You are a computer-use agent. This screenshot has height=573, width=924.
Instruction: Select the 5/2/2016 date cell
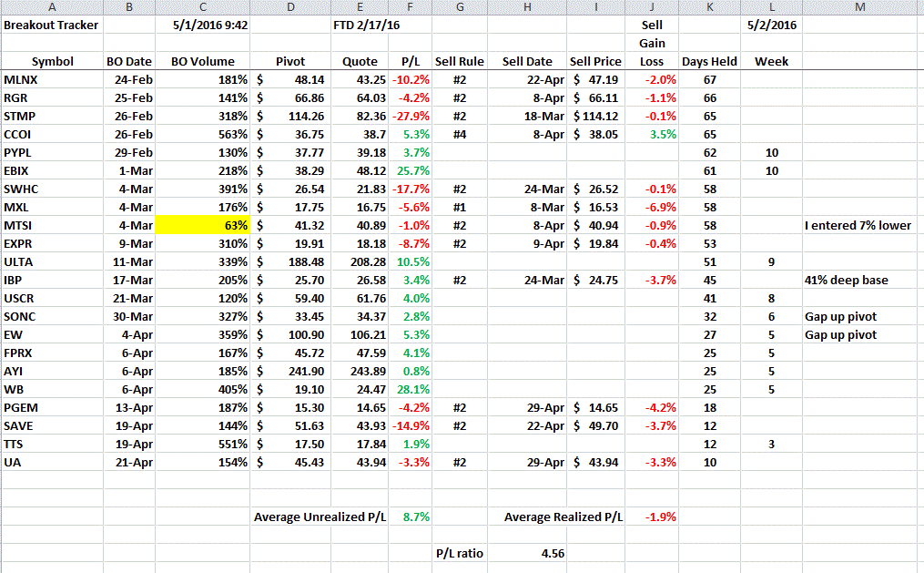[x=771, y=26]
